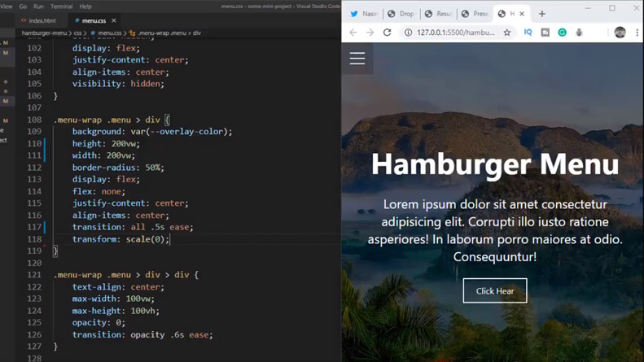Viewport: 644px width, 362px height.
Task: Open a new Chrome tab
Action: pyautogui.click(x=542, y=14)
